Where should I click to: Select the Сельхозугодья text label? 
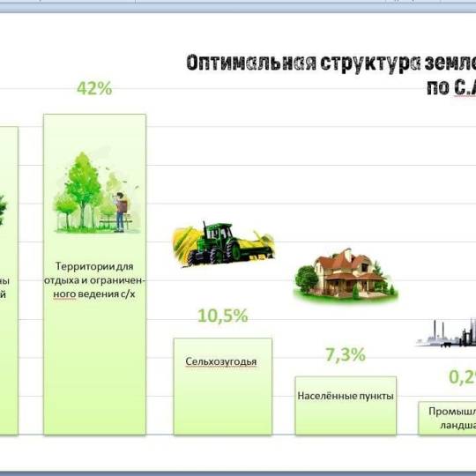click(x=221, y=361)
